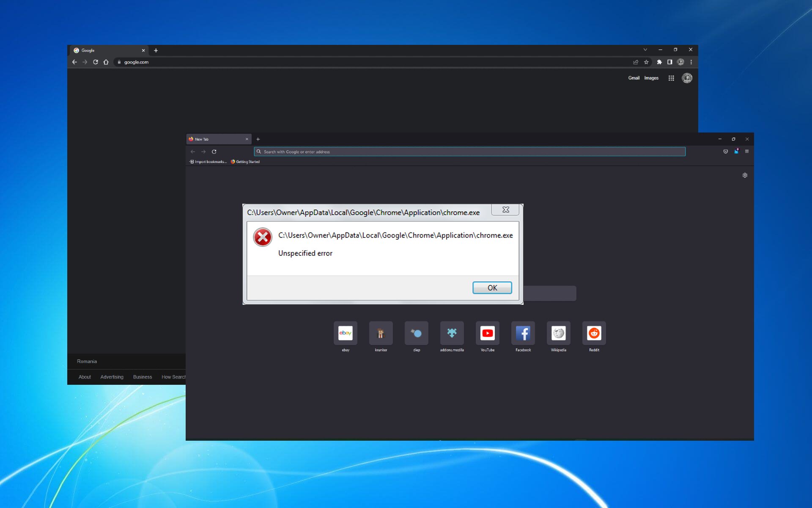The height and width of the screenshot is (508, 812).
Task: Toggle Chrome side panel icon
Action: tap(670, 62)
